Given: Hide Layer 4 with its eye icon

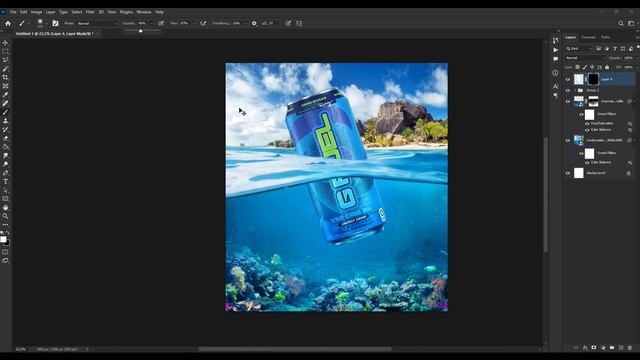Looking at the screenshot, I should (x=568, y=79).
